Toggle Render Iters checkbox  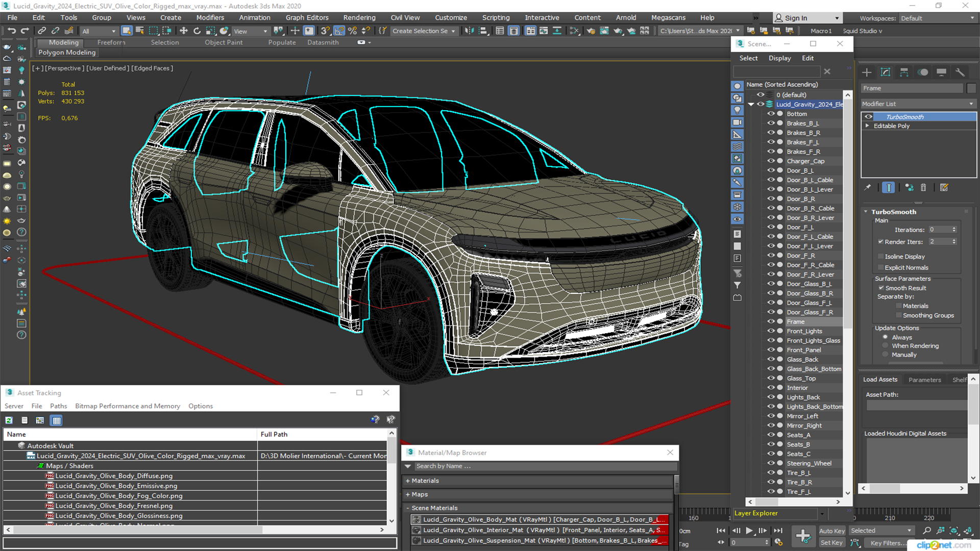click(880, 242)
